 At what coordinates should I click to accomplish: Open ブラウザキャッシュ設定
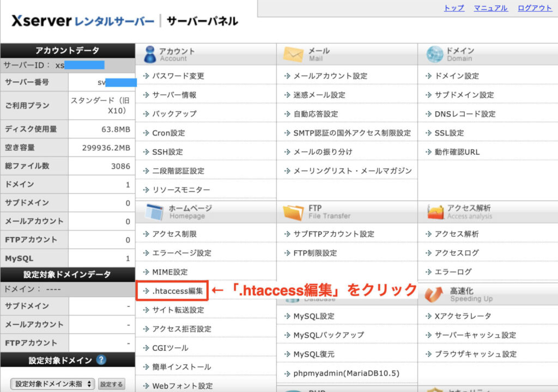[475, 354]
